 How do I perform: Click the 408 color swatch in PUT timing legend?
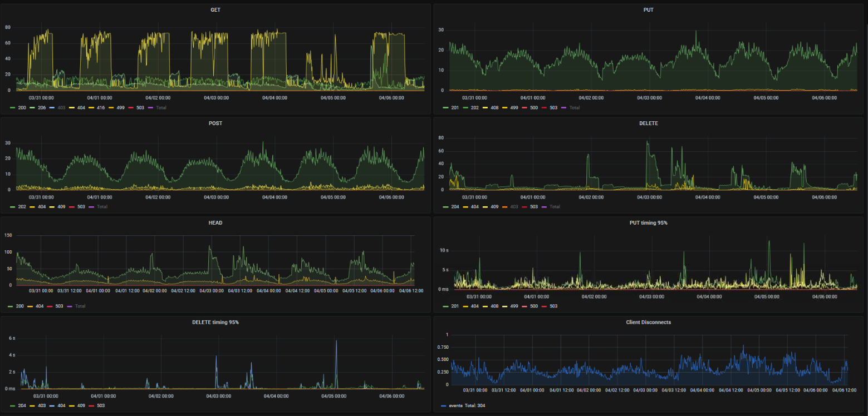[486, 306]
